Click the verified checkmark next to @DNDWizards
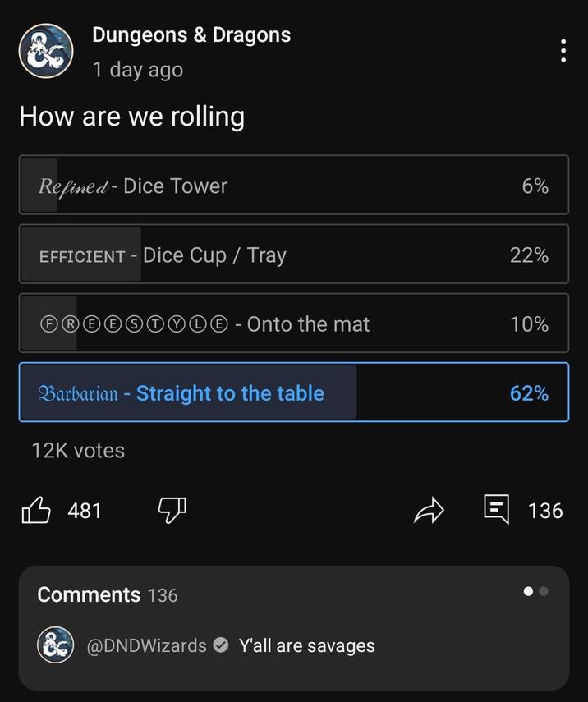Image resolution: width=588 pixels, height=702 pixels. click(220, 645)
